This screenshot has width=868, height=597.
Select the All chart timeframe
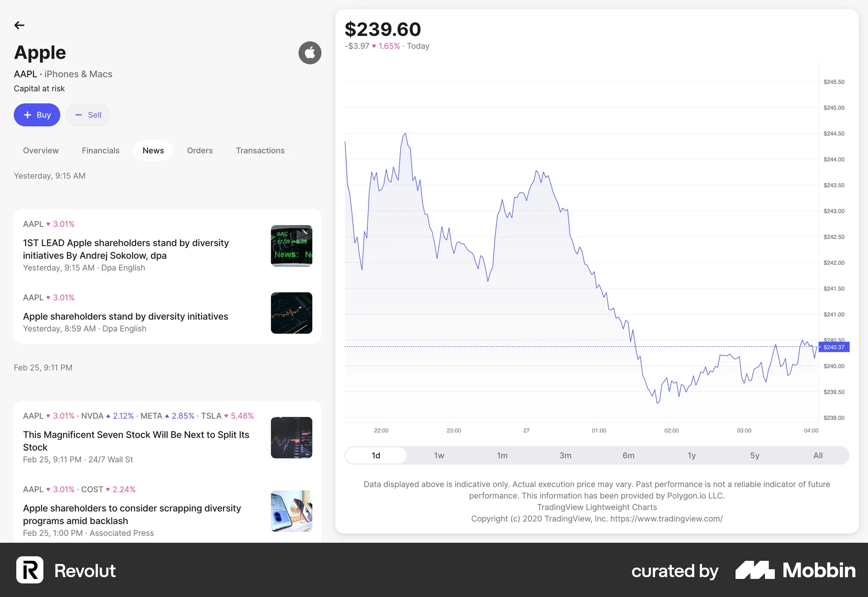coord(818,455)
